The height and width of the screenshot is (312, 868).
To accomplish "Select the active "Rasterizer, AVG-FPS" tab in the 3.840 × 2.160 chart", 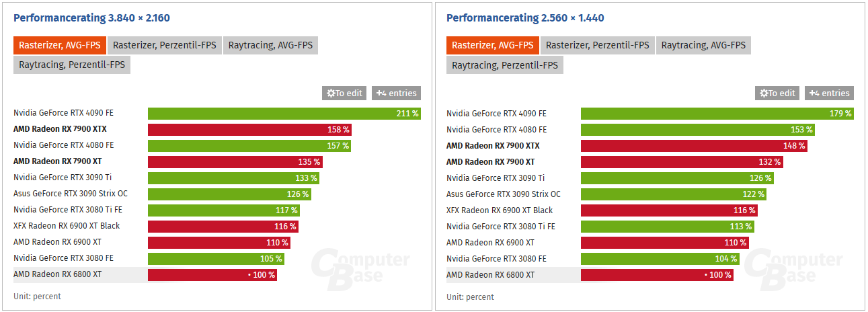I will (59, 46).
